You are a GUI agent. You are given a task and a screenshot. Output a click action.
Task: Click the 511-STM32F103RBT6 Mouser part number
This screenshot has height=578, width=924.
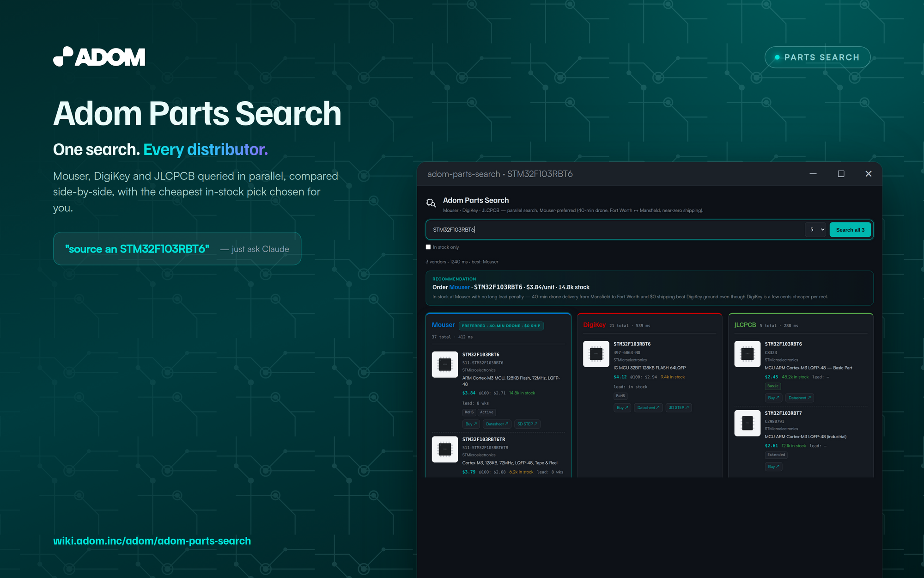483,363
